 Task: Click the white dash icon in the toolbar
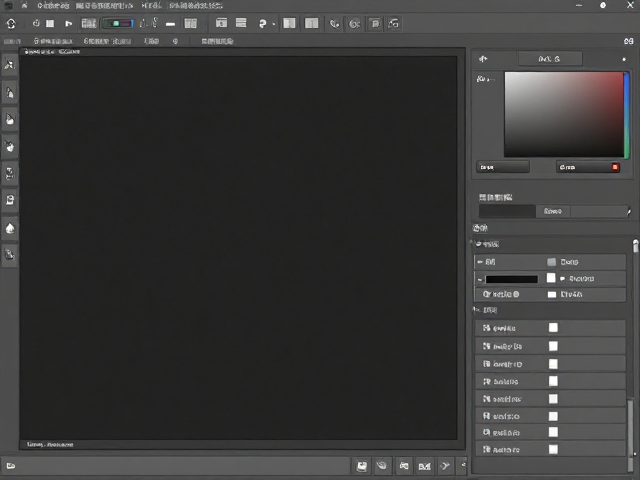(x=170, y=24)
